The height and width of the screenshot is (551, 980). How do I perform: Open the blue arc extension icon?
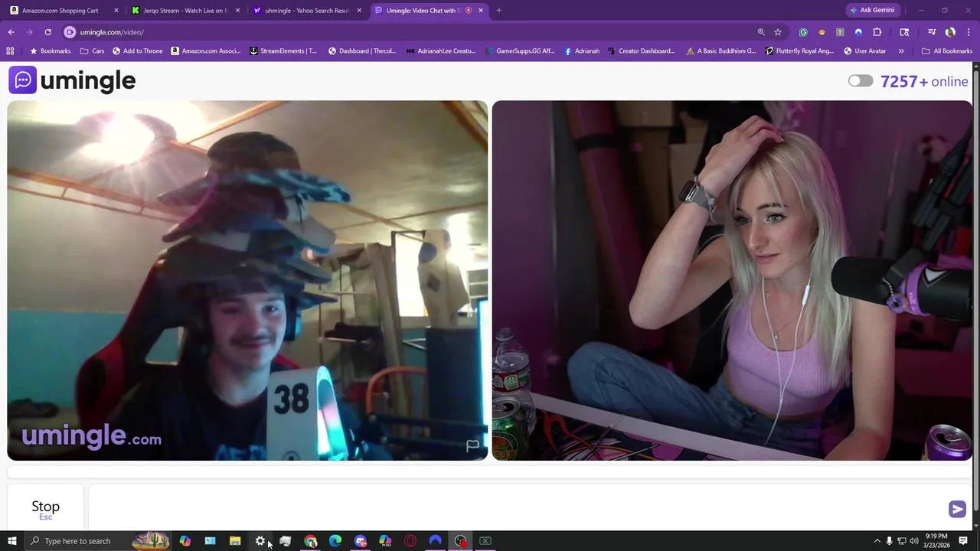click(x=858, y=32)
